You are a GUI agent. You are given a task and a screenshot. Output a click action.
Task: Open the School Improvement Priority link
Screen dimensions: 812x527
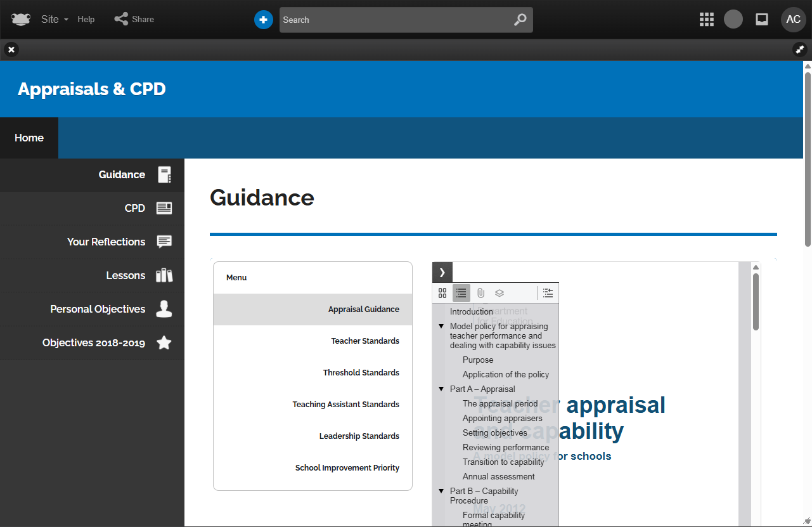(x=347, y=468)
